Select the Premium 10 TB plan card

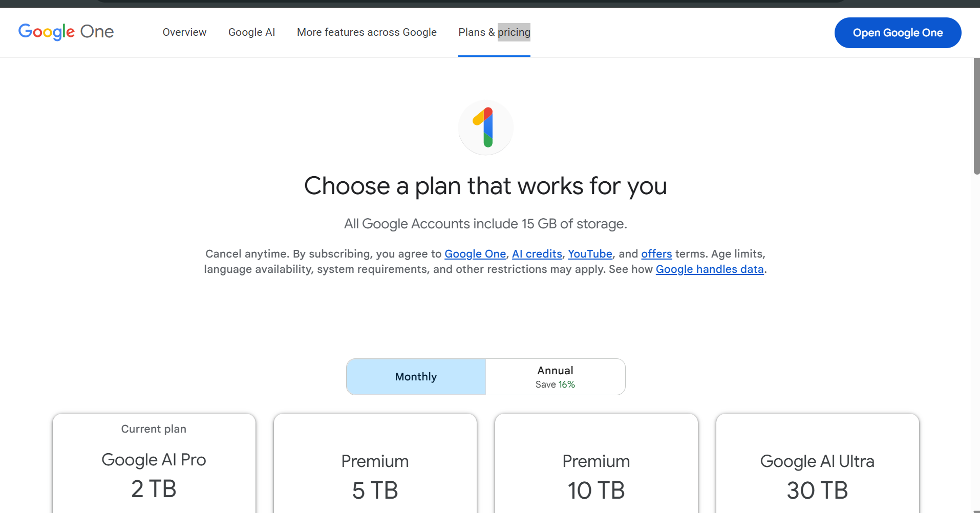coord(596,463)
